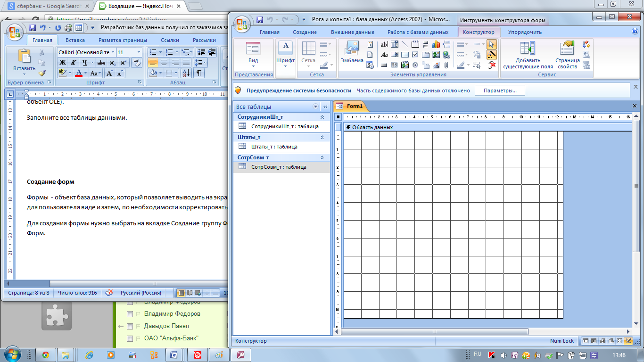Open СотрудникиШт_т : таблица in navigation pane
Image resolution: width=644 pixels, height=362 pixels.
284,126
